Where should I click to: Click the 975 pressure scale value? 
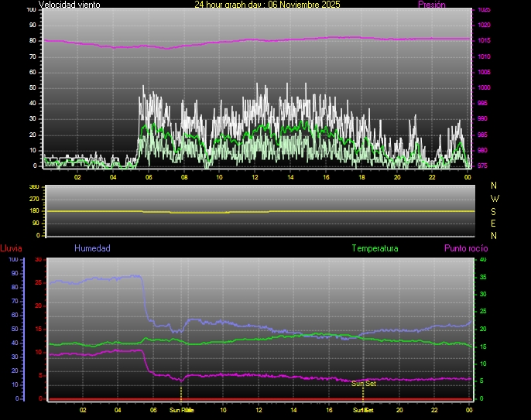coord(483,166)
